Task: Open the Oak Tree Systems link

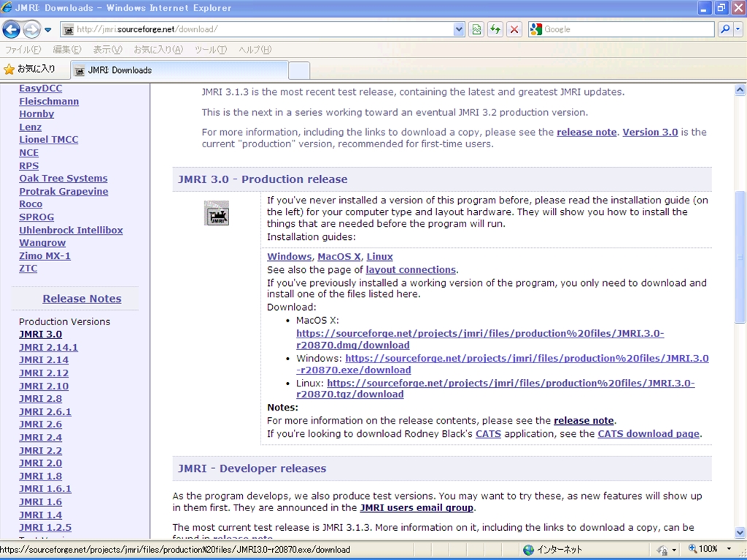Action: (x=63, y=179)
